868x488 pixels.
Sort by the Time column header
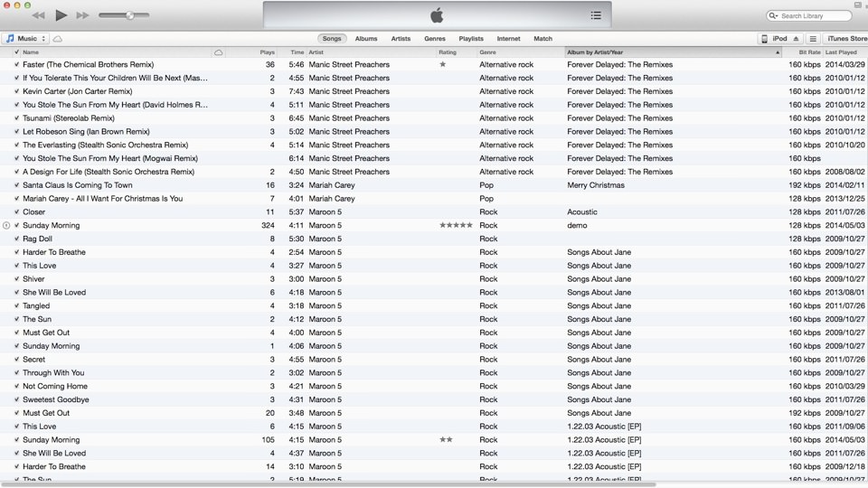click(x=297, y=52)
